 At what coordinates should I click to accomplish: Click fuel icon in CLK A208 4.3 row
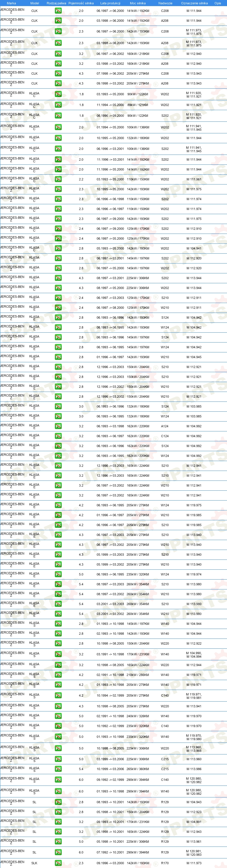click(x=58, y=83)
